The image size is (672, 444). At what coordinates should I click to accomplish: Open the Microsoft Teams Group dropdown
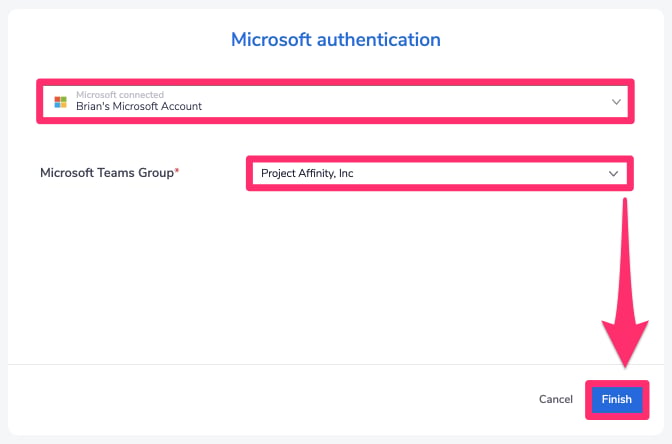(x=439, y=173)
